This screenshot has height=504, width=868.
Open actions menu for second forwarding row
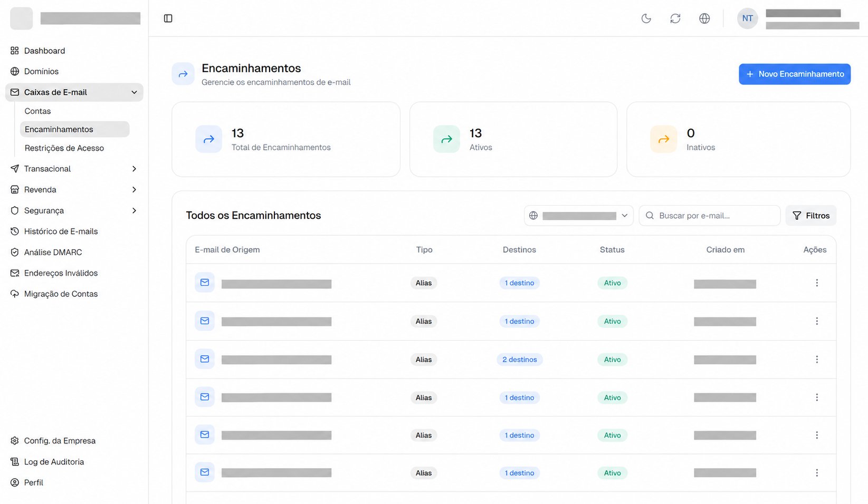click(x=817, y=321)
